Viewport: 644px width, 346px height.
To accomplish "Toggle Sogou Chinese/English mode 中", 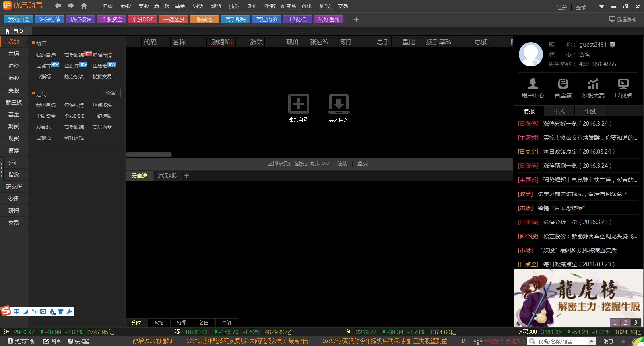I will pyautogui.click(x=17, y=311).
